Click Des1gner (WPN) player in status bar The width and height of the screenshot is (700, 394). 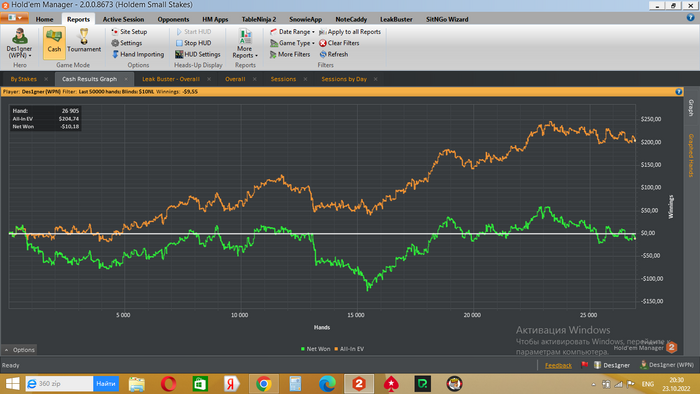(x=667, y=365)
